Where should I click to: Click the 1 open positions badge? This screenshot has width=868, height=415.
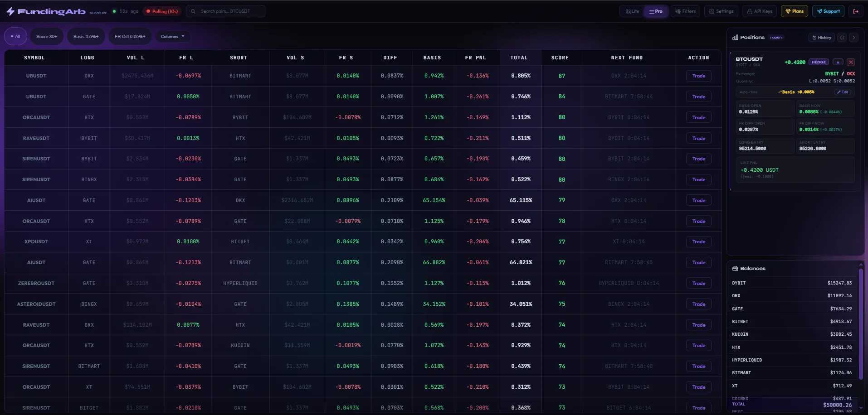coord(776,38)
